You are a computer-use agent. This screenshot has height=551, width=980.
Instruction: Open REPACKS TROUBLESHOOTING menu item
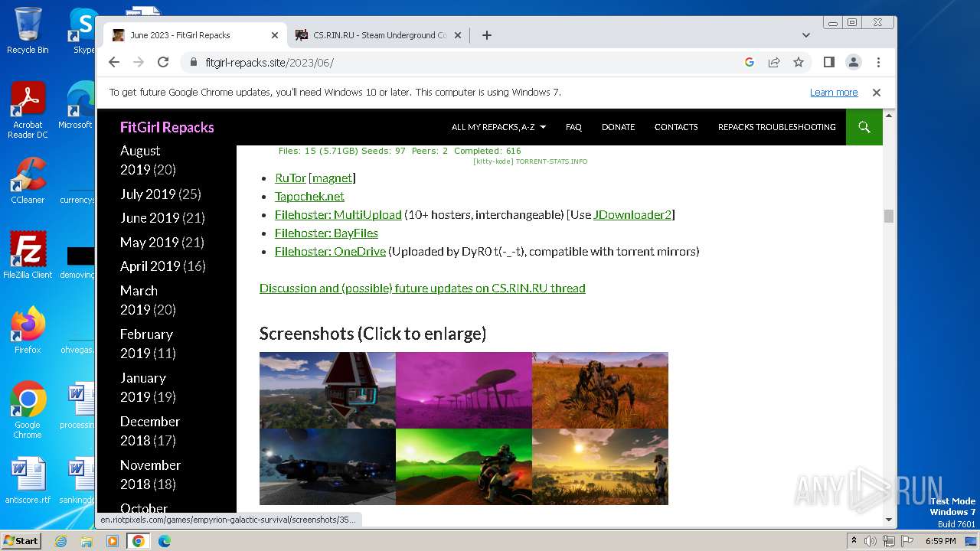coord(776,127)
